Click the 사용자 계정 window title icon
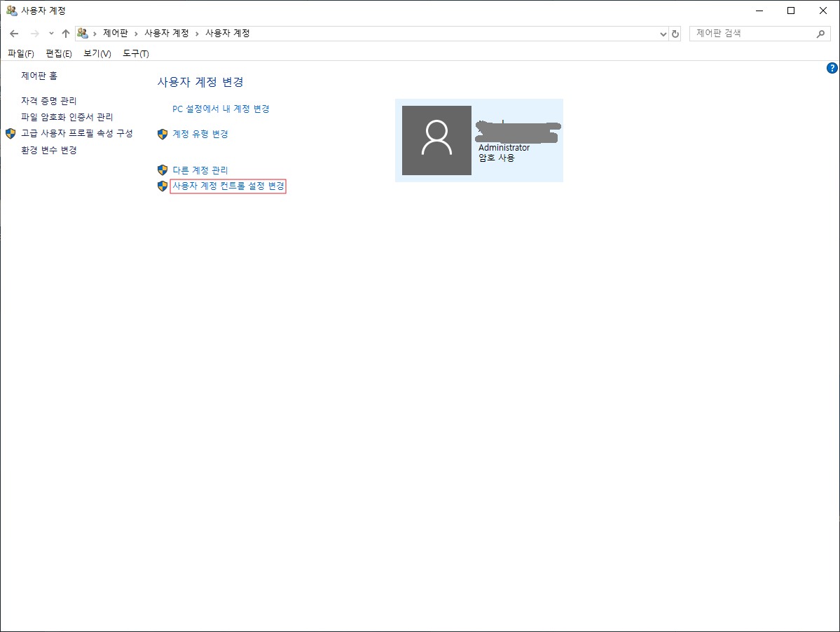Screen dimensions: 840x632 [x=11, y=11]
